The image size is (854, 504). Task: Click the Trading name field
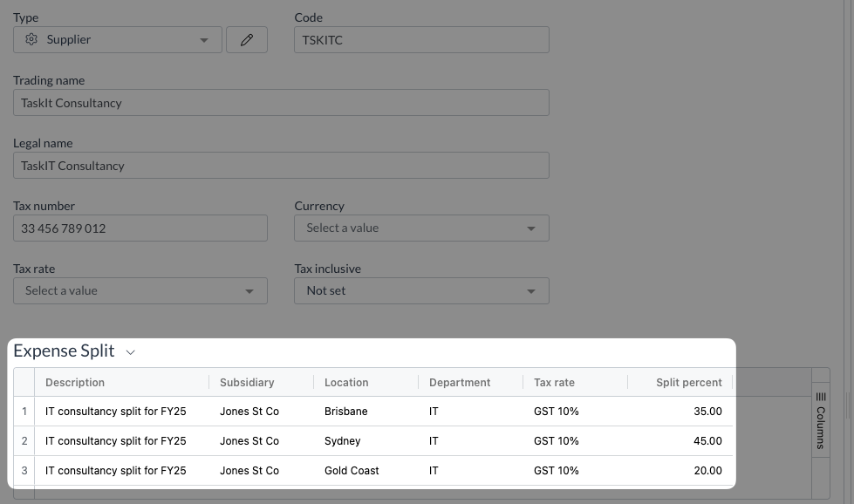[x=281, y=102]
